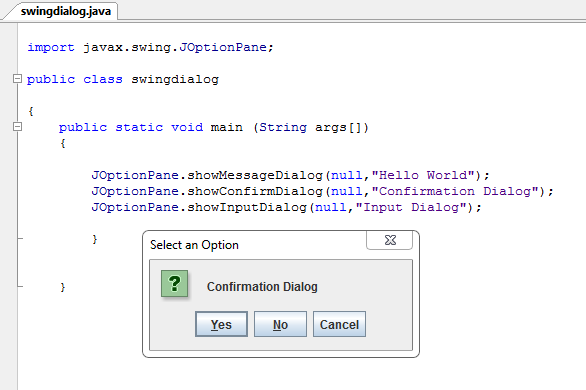The width and height of the screenshot is (586, 390).
Task: Click the "Input Dialog" string literal
Action: 411,207
